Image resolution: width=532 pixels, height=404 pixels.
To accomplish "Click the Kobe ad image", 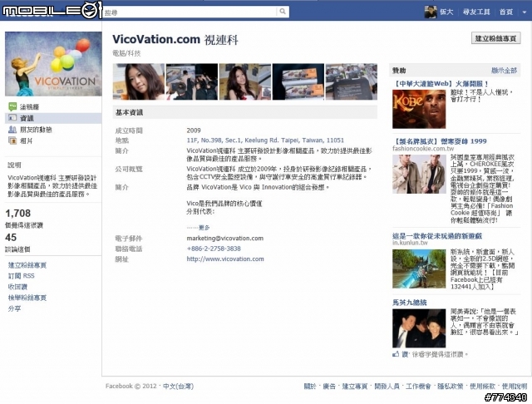I will coord(419,109).
